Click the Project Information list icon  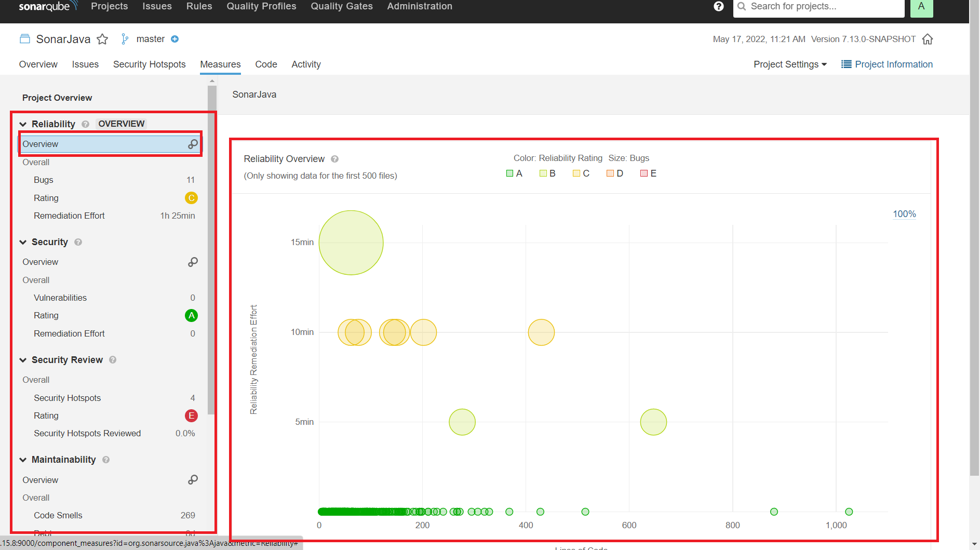pyautogui.click(x=847, y=64)
